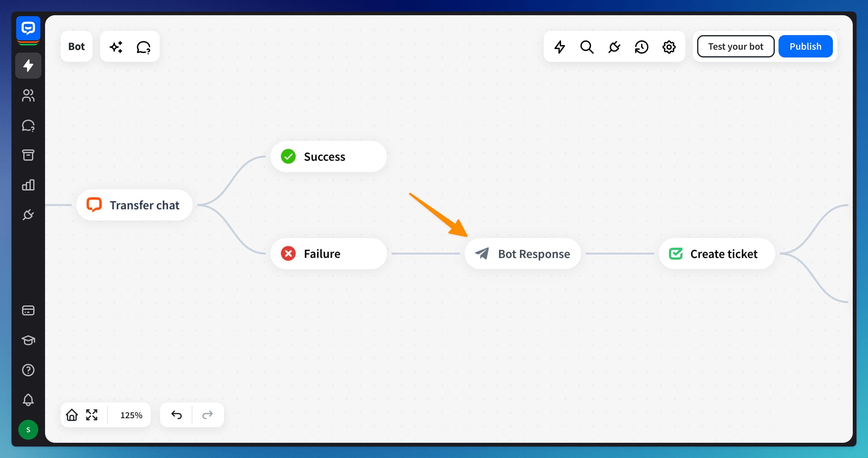
Task: Click the lightning bolt icon in top toolbar
Action: [x=560, y=47]
